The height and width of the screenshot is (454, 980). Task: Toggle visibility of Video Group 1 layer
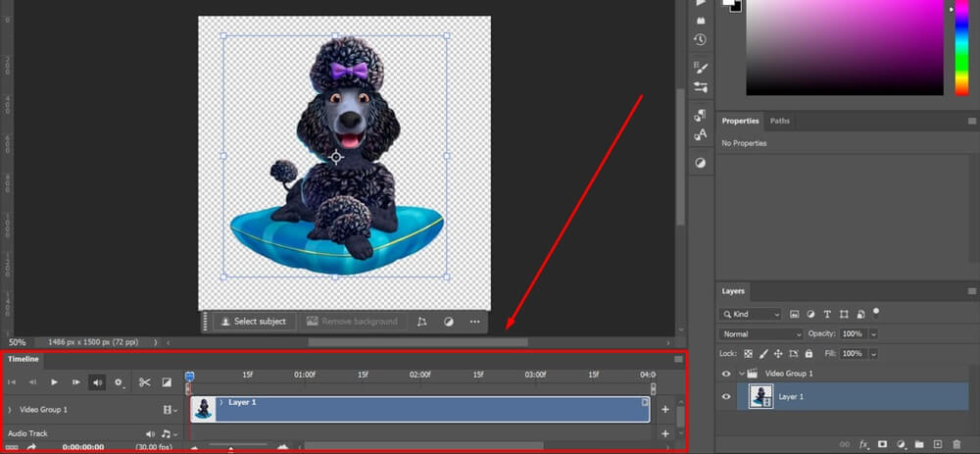(x=726, y=374)
